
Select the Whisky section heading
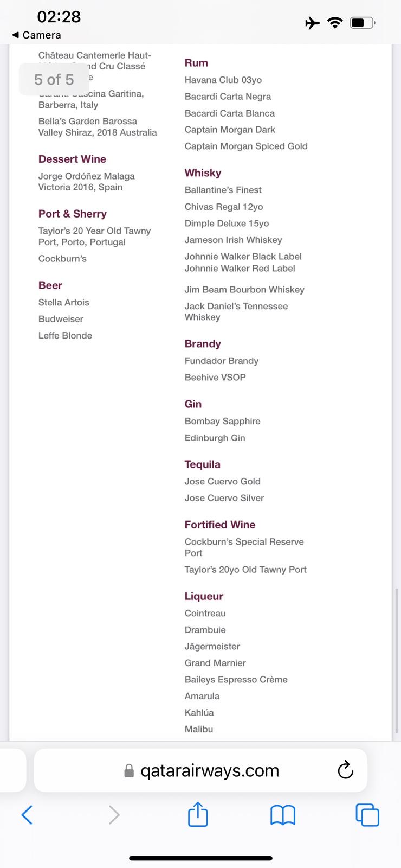203,173
